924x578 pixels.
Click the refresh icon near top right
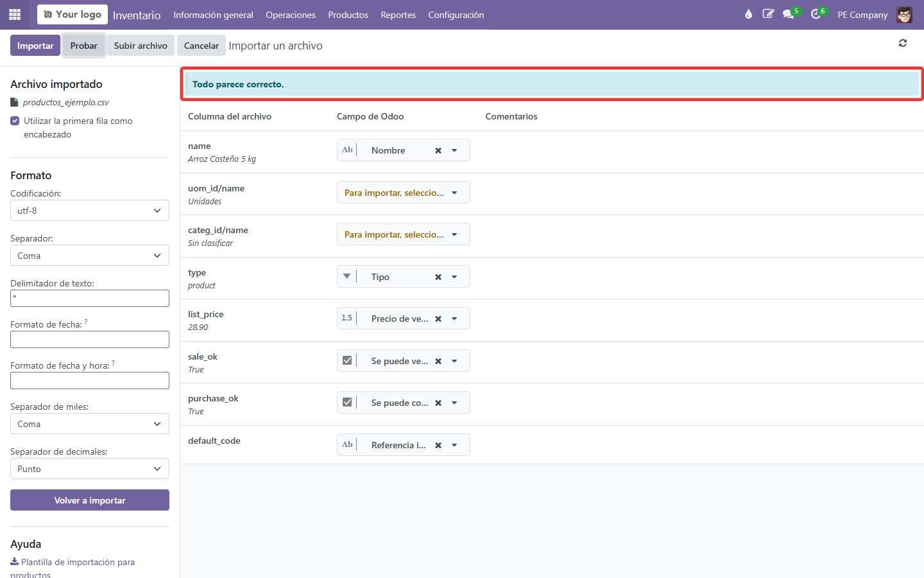(903, 43)
